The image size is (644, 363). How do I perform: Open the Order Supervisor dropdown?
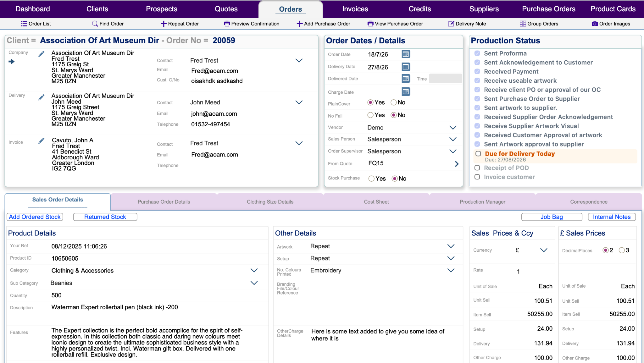[452, 151]
